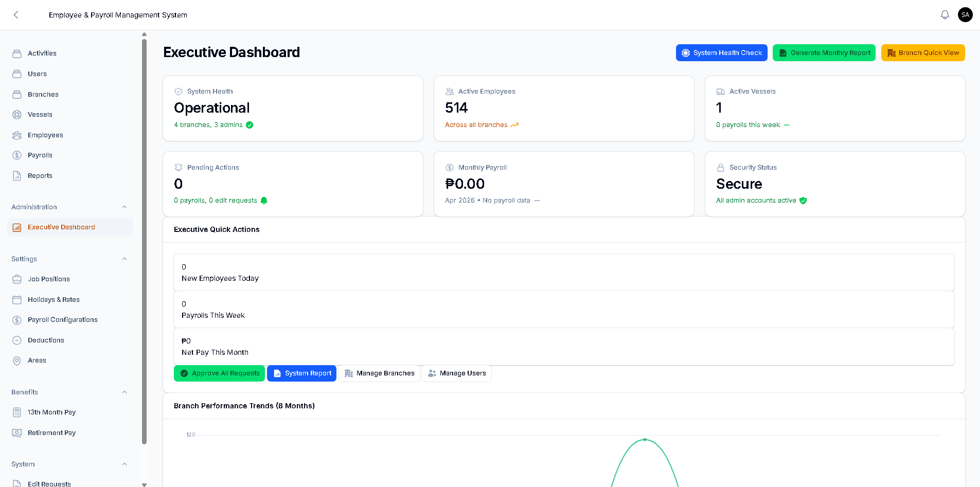Click the back arrow icon in header
Screen dimensions: 980x487
coord(16,15)
